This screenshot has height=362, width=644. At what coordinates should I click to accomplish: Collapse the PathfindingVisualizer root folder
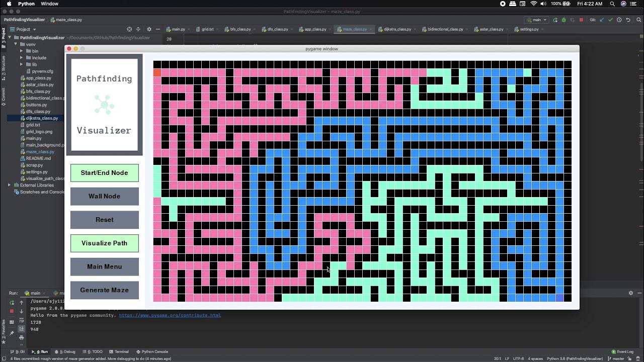coord(11,38)
